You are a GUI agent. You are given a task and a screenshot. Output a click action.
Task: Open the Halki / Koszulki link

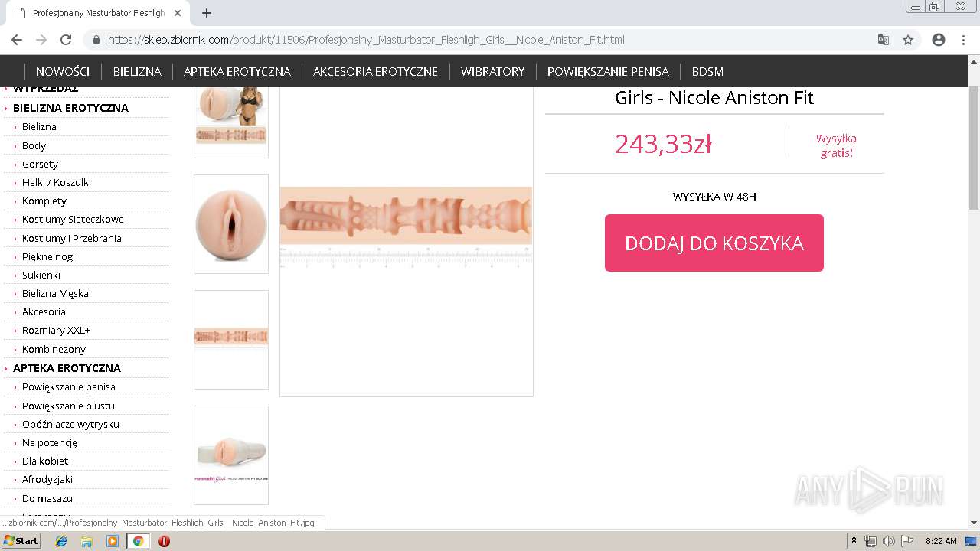[57, 182]
